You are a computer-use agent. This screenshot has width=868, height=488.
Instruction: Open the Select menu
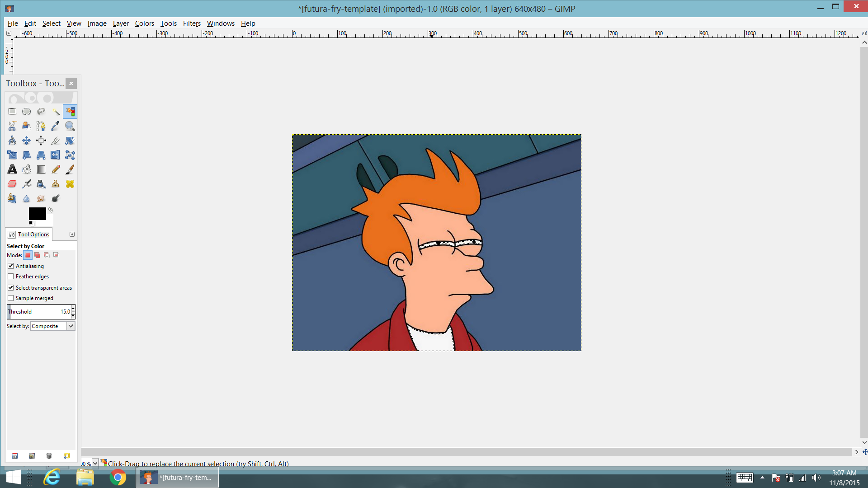click(52, 23)
